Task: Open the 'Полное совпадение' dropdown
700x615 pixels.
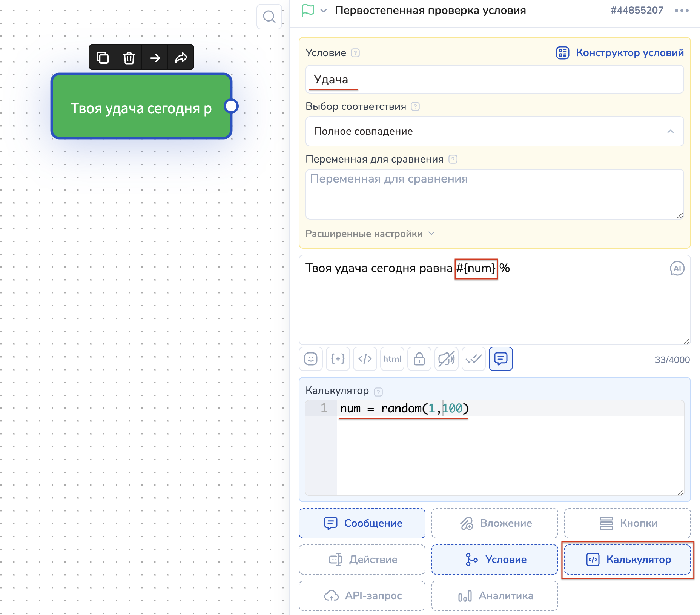Action: pyautogui.click(x=494, y=131)
